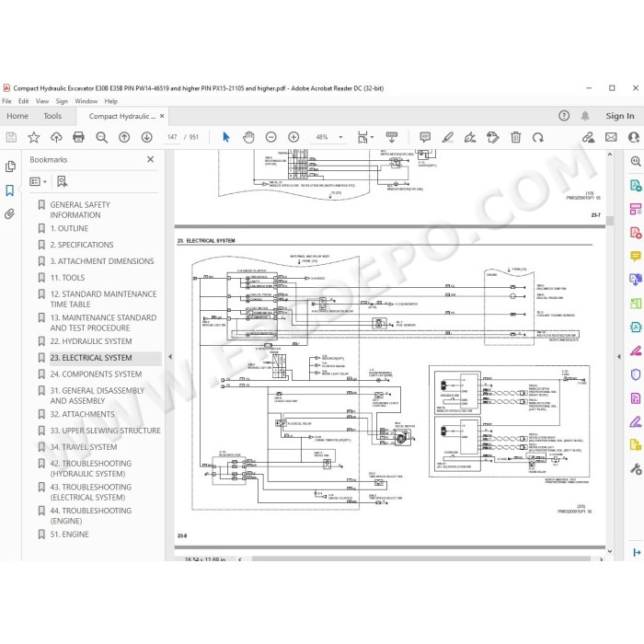This screenshot has height=644, width=644.
Task: Find the current bookmark icon
Action: (x=62, y=181)
